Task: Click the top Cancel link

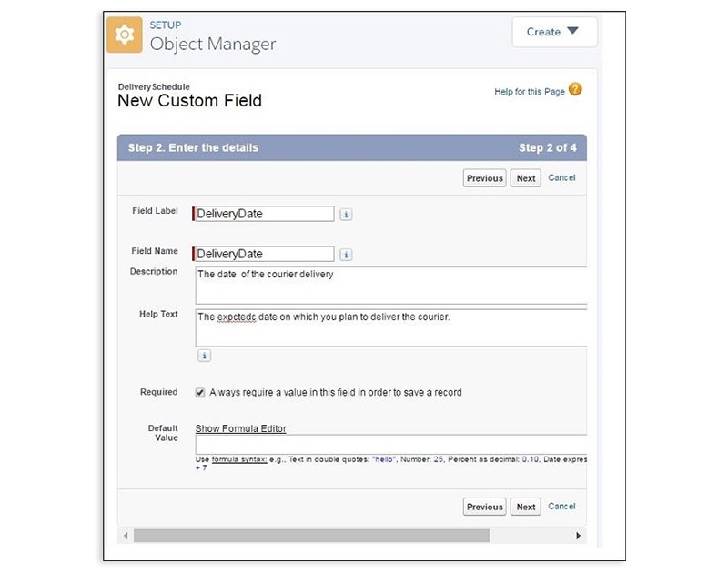Action: (561, 177)
